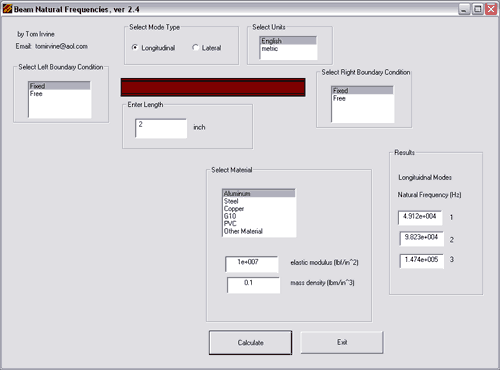Click the Calculate button
Screen dimensions: 500x370
point(250,343)
